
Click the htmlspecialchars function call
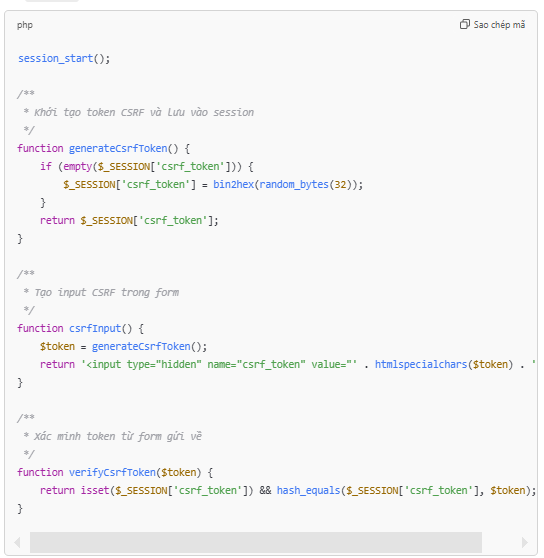tap(421, 364)
